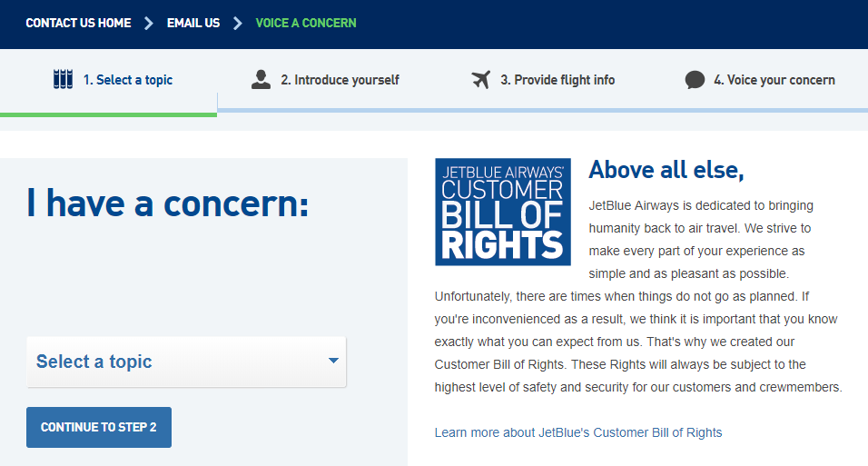Click the Above all else heading

point(666,170)
